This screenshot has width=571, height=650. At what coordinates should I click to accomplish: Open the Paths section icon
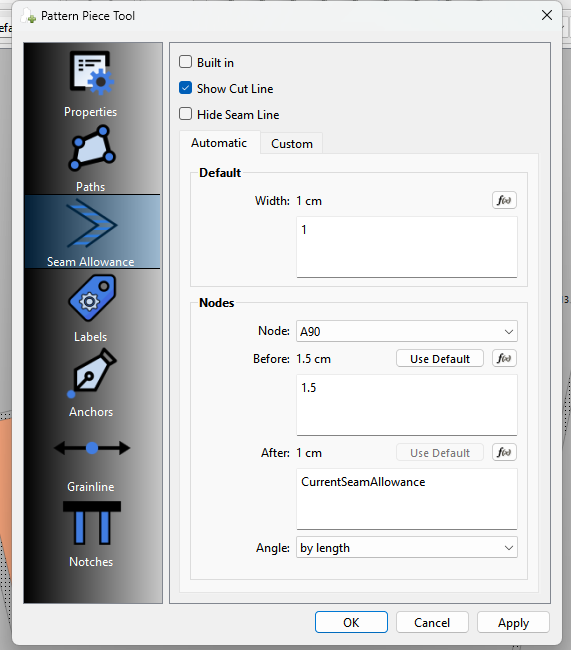tap(92, 148)
